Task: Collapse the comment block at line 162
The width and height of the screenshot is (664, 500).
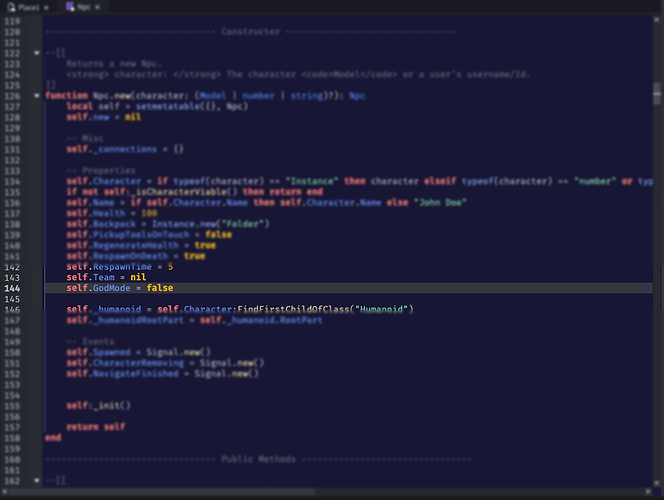Action: 37,481
